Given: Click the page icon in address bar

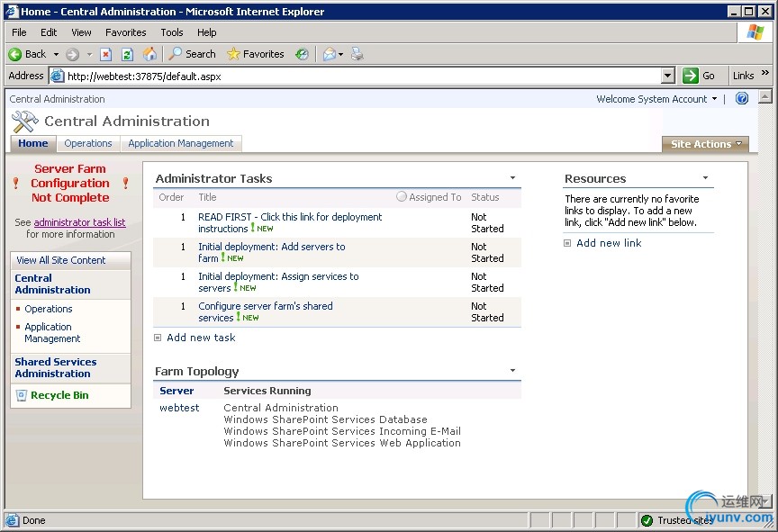Looking at the screenshot, I should tap(58, 76).
